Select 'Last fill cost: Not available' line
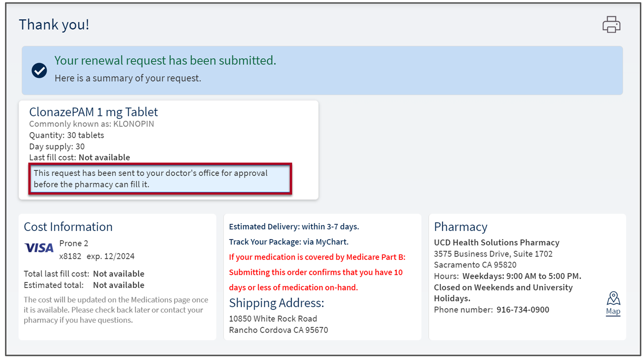The image size is (644, 359). click(80, 158)
